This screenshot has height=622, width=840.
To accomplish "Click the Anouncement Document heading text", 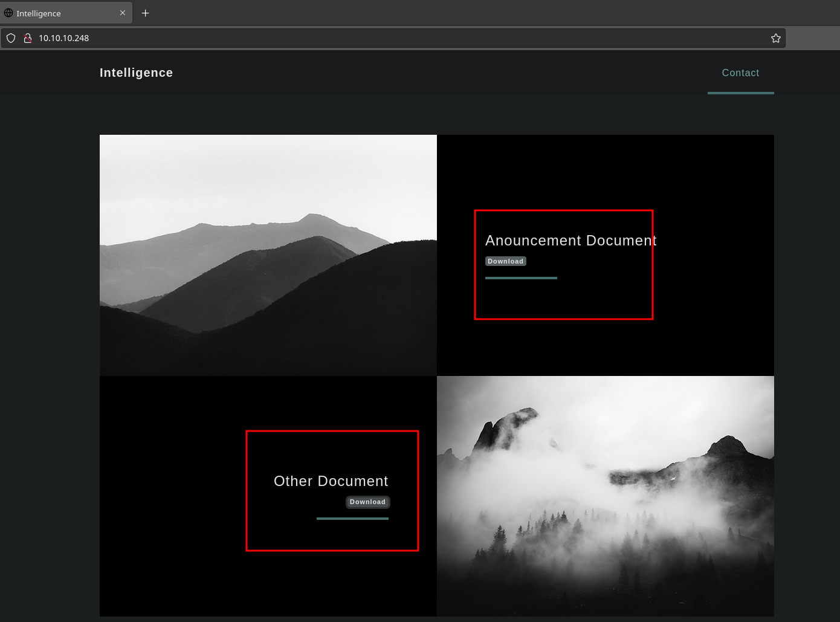I will 570,241.
